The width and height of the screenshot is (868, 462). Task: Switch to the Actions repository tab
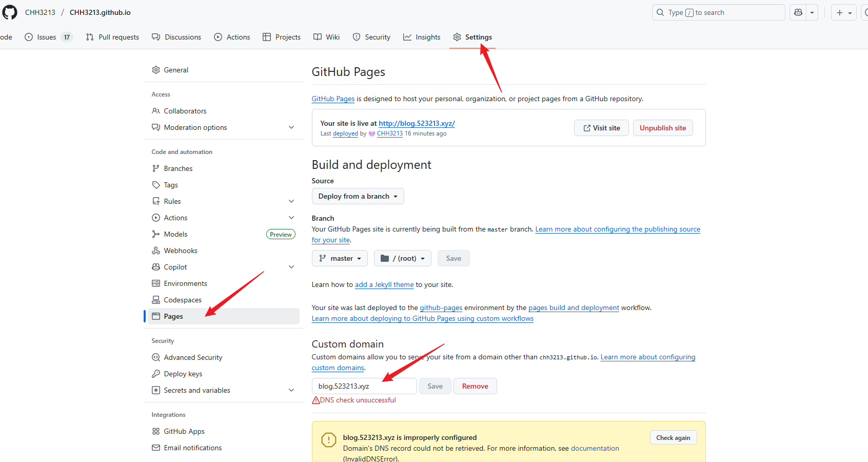[232, 37]
